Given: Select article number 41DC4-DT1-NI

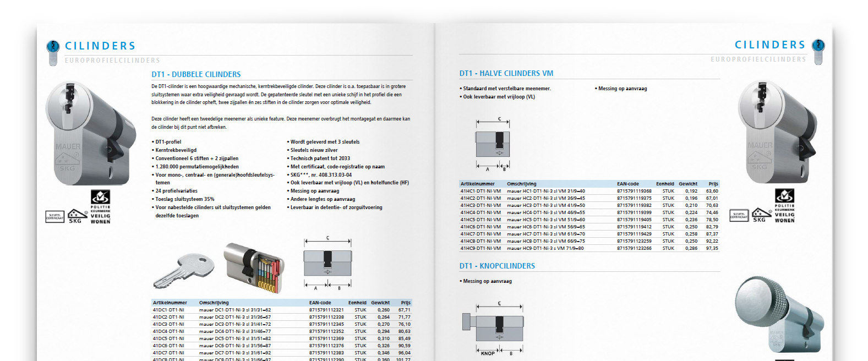Looking at the screenshot, I should point(168,331).
